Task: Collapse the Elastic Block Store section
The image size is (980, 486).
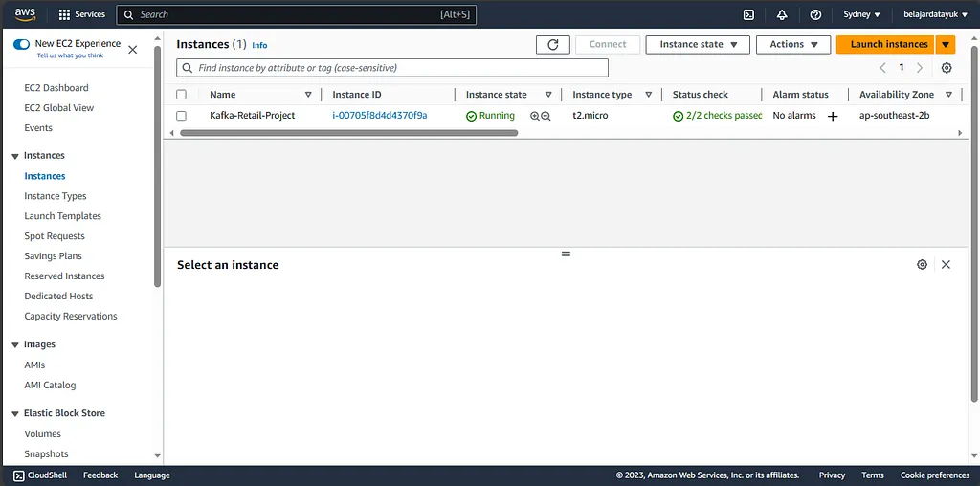Action: (15, 413)
